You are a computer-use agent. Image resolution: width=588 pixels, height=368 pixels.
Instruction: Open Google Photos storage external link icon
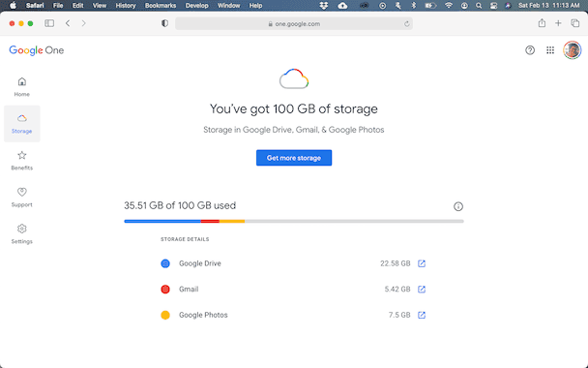pyautogui.click(x=422, y=315)
